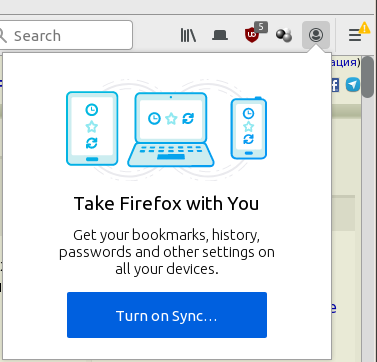Click the Take Firefox with You heading
377x362 pixels.
166,203
